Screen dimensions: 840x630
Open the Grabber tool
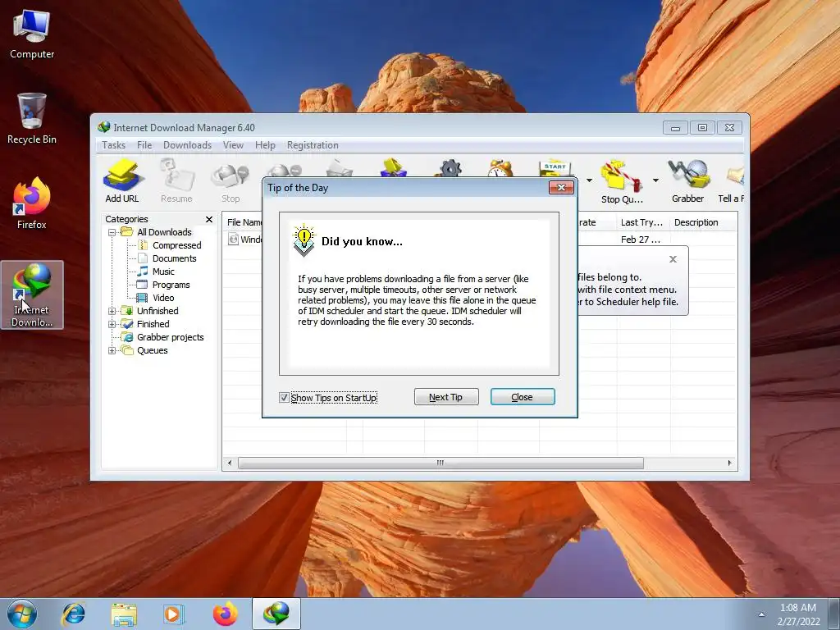688,181
